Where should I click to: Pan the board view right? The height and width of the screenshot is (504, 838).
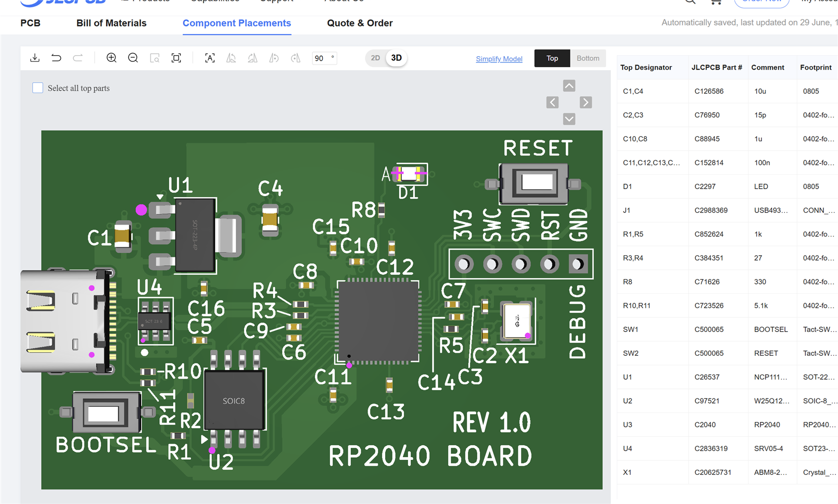click(x=586, y=102)
